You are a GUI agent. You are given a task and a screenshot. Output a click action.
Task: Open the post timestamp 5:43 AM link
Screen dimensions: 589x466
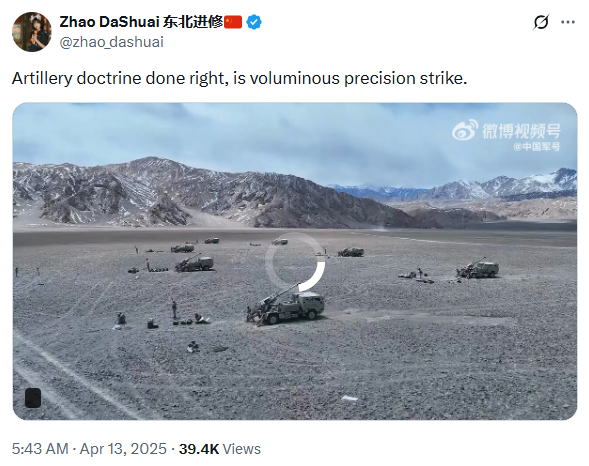point(40,449)
